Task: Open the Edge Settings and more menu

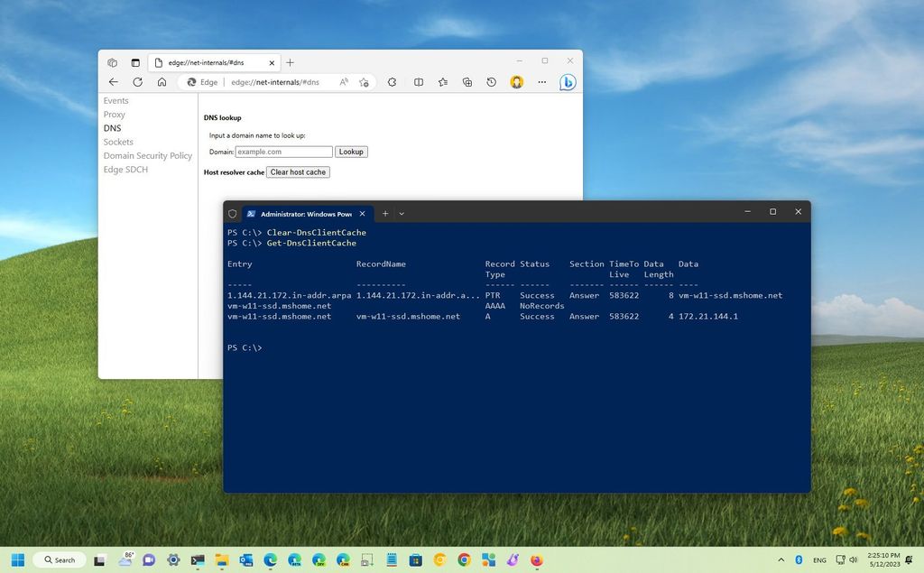Action: click(x=541, y=82)
